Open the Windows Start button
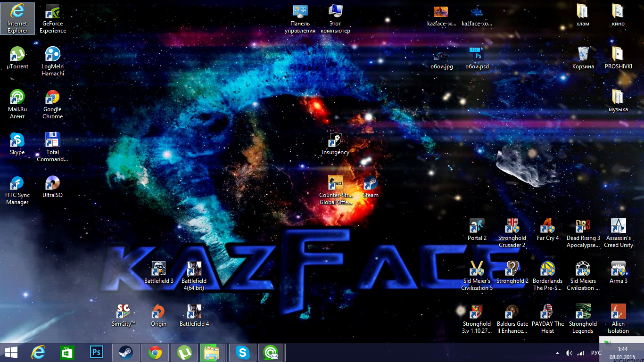This screenshot has height=362, width=644. point(11,353)
